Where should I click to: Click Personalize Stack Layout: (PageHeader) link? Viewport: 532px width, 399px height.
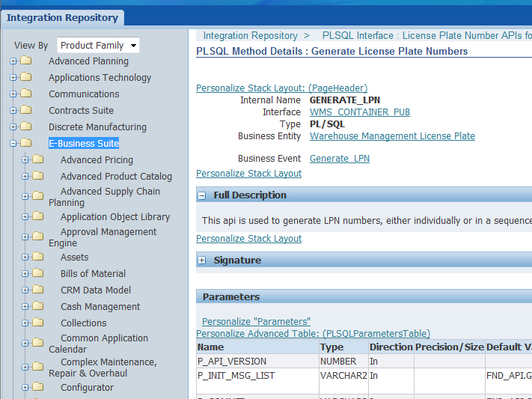[x=281, y=88]
